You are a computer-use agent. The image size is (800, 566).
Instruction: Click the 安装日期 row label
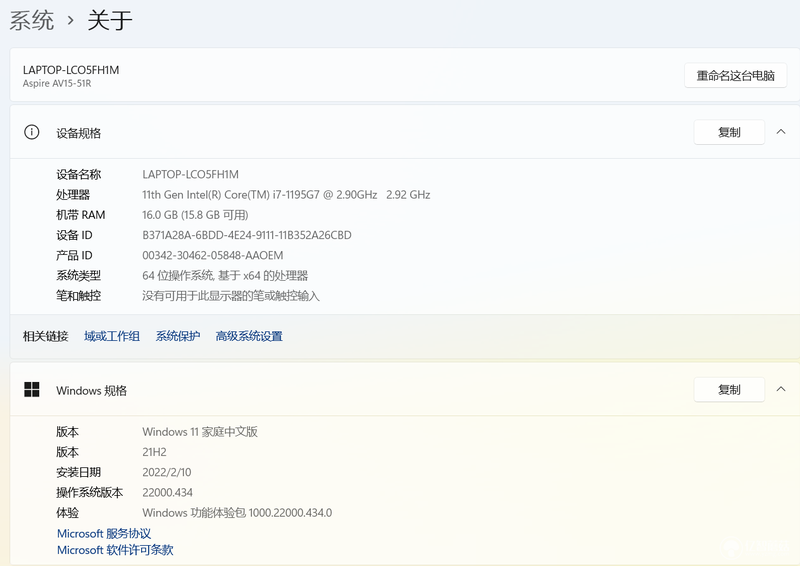click(x=79, y=473)
